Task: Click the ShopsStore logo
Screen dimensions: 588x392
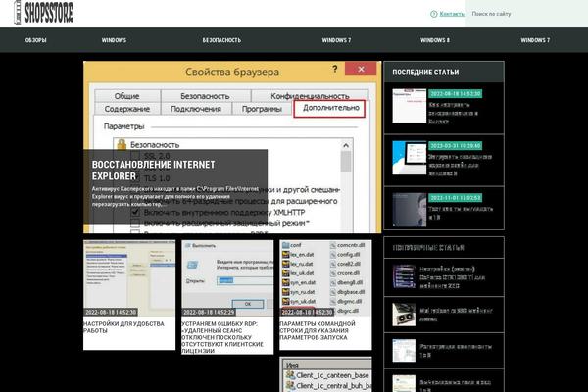Action: click(43, 13)
